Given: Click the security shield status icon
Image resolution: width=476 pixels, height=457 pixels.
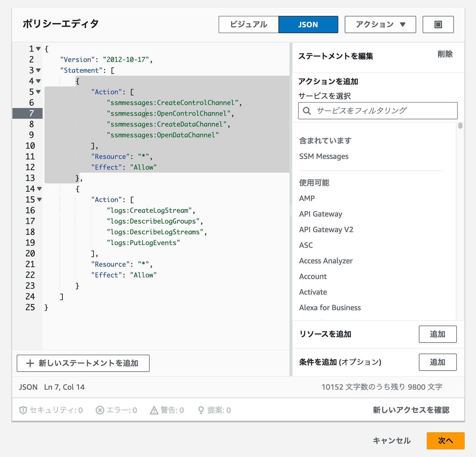Looking at the screenshot, I should click(x=23, y=410).
